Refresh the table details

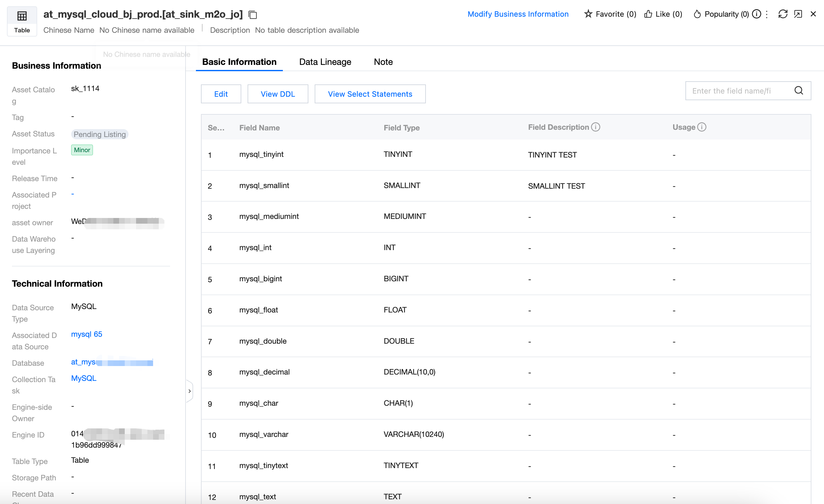click(783, 14)
